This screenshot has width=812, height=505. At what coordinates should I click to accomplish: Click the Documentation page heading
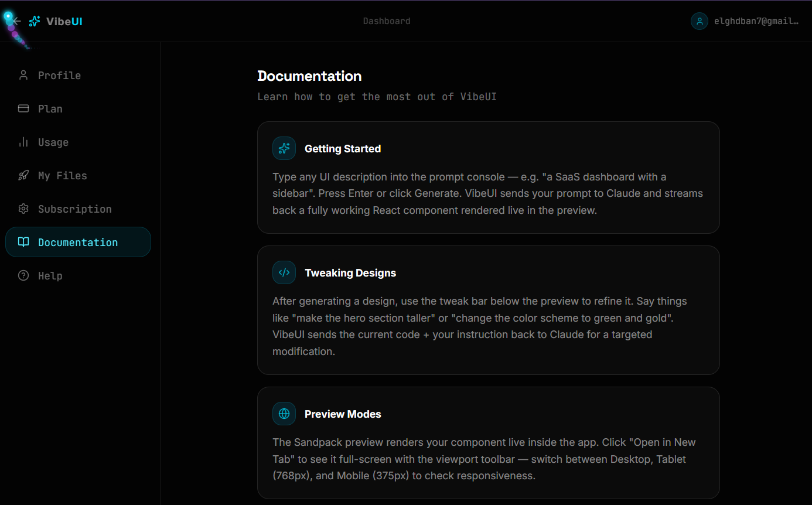309,76
